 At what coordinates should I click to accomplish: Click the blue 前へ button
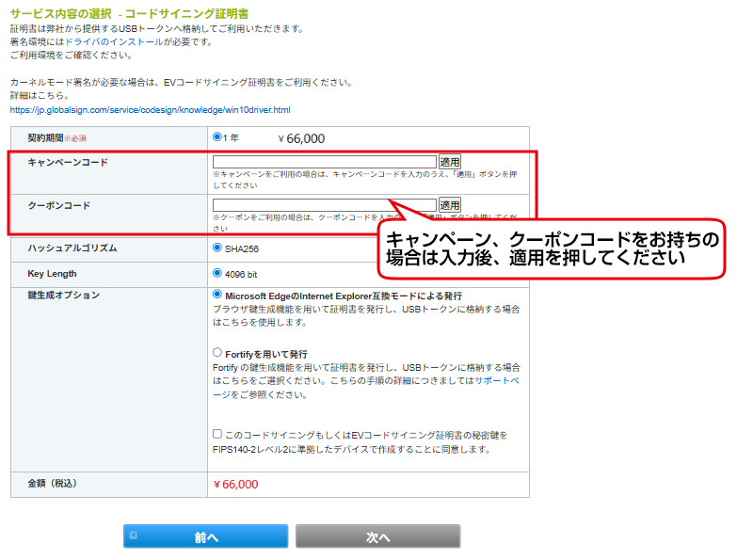tap(205, 536)
